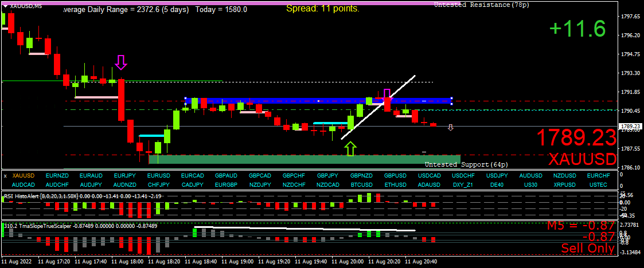Screen dimensions: 644x268
Task: Click the Spread: 11 points text
Action: (x=323, y=8)
